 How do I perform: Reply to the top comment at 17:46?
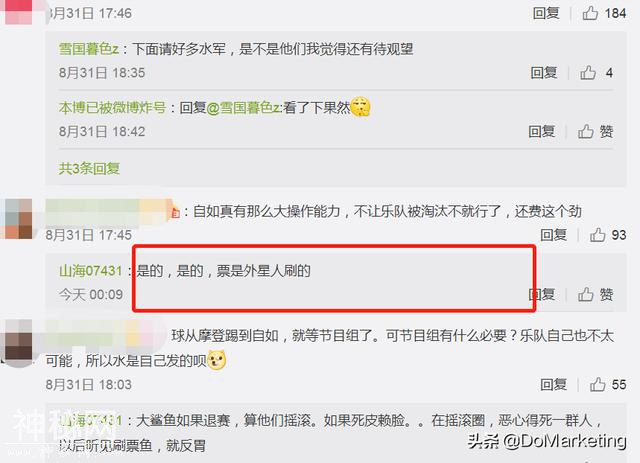click(546, 13)
